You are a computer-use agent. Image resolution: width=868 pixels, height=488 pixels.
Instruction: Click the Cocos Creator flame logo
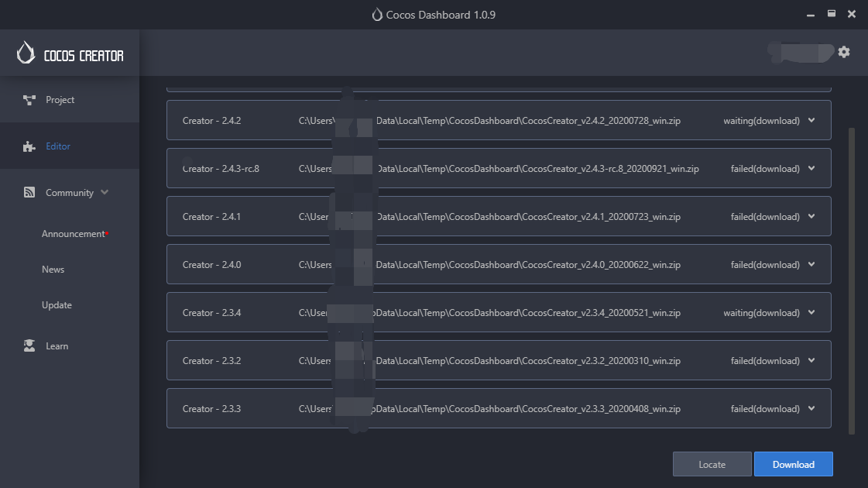tap(26, 53)
